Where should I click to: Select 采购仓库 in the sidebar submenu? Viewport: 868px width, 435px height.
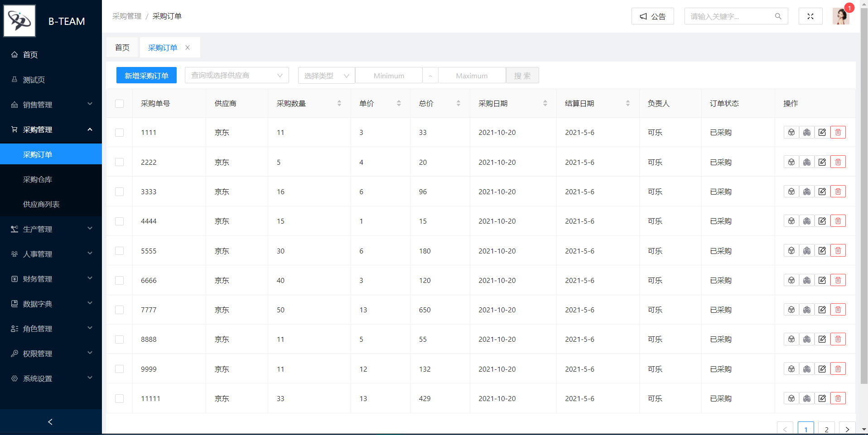(x=51, y=179)
